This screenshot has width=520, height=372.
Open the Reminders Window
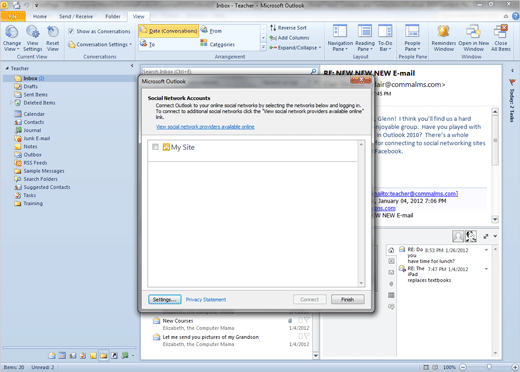pos(444,39)
